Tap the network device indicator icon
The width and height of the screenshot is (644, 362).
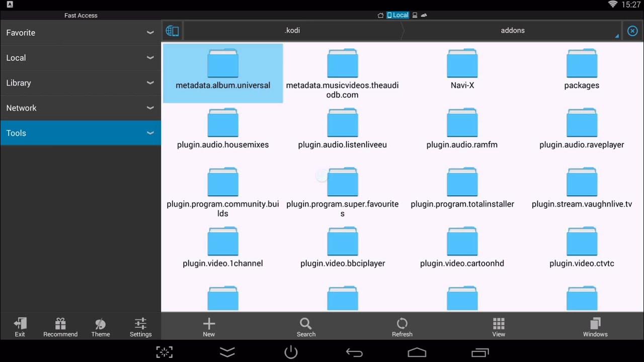415,15
